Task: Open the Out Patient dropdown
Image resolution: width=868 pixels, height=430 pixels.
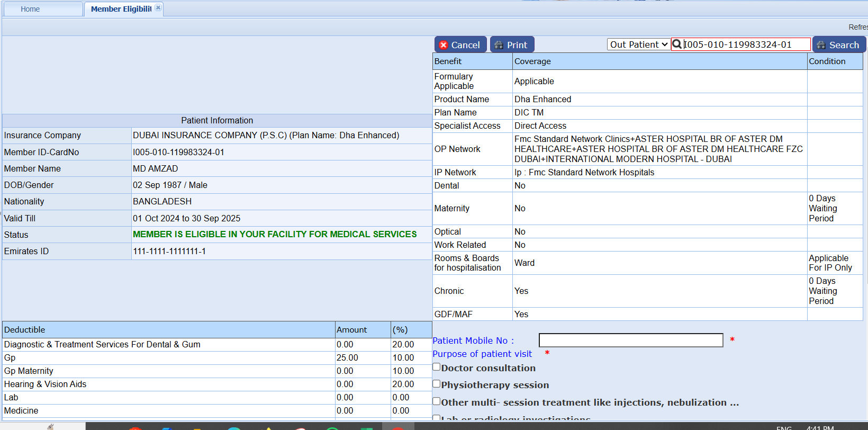Action: pos(638,44)
